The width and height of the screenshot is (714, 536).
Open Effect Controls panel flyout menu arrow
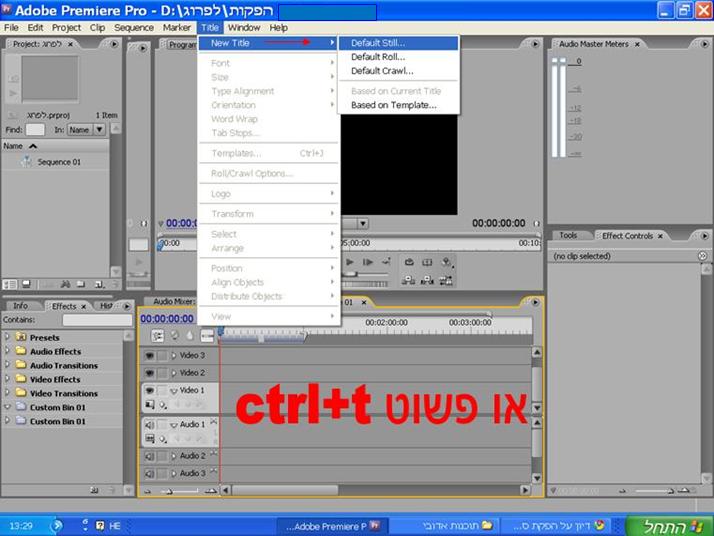[x=704, y=236]
